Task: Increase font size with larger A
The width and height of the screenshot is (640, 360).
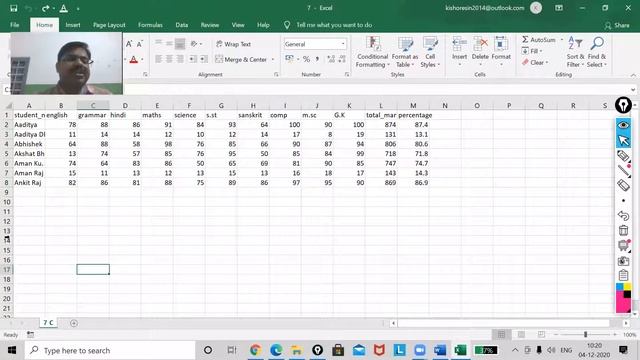Action: click(129, 44)
